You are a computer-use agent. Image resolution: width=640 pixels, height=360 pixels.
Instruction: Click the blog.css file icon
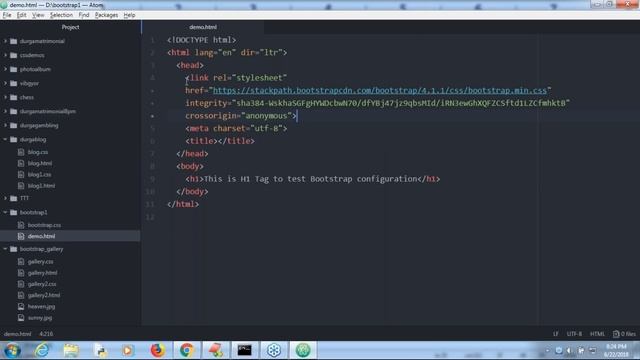pos(21,152)
